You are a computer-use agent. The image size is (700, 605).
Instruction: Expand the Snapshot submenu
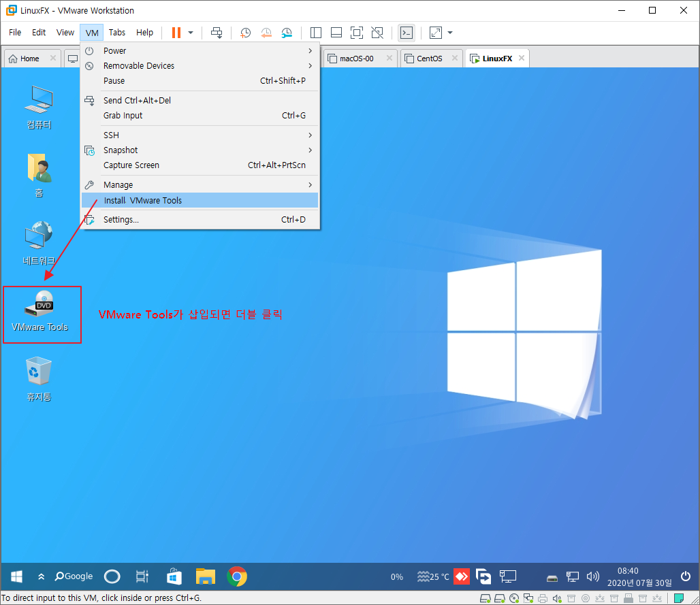tap(200, 150)
